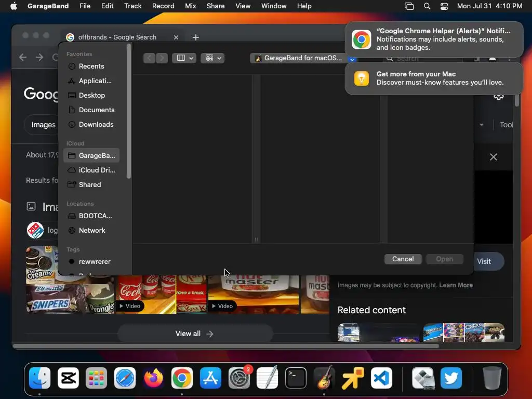The height and width of the screenshot is (399, 532).
Task: Click the Chrome Helper Alerts notification
Action: (434, 39)
